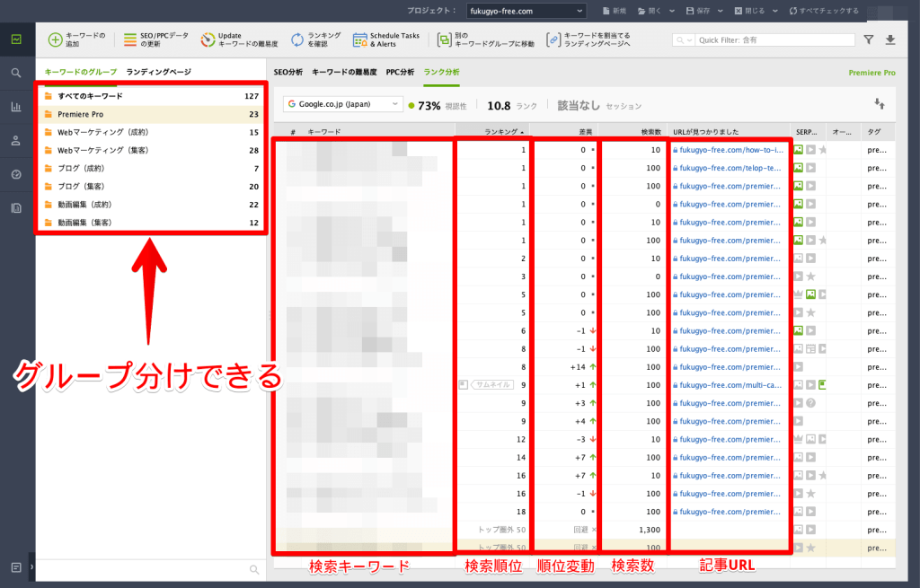The image size is (920, 588).
Task: Select ブログ(集客) group
Action: click(151, 187)
